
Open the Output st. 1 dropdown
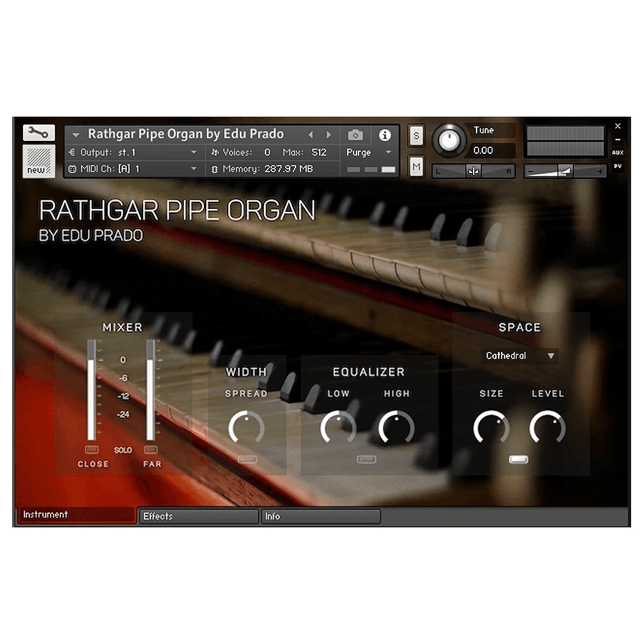point(133,152)
